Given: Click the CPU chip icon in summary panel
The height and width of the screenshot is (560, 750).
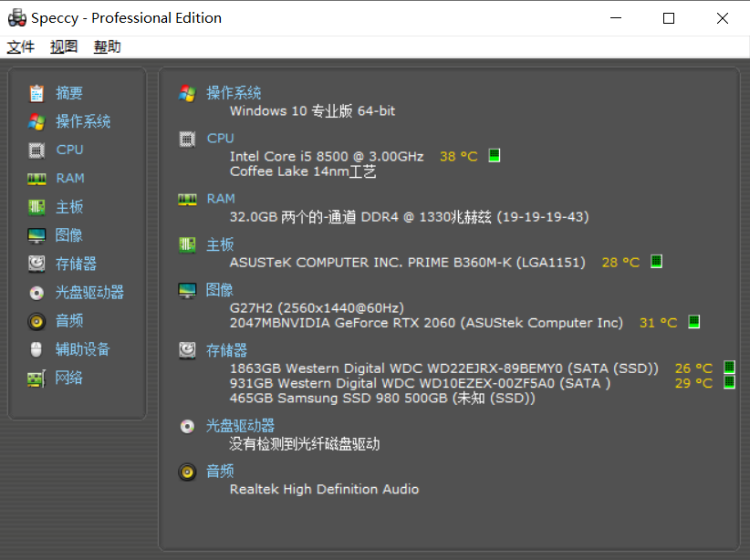Looking at the screenshot, I should coord(187,140).
